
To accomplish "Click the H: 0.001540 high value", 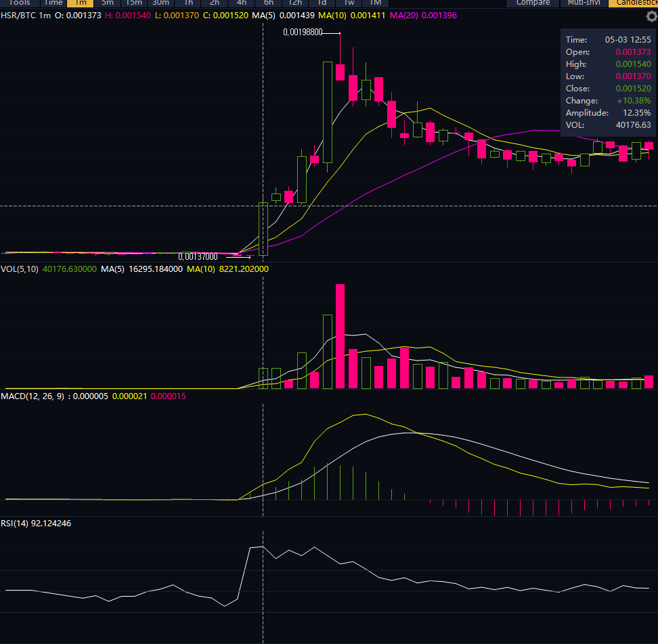I will 127,16.
